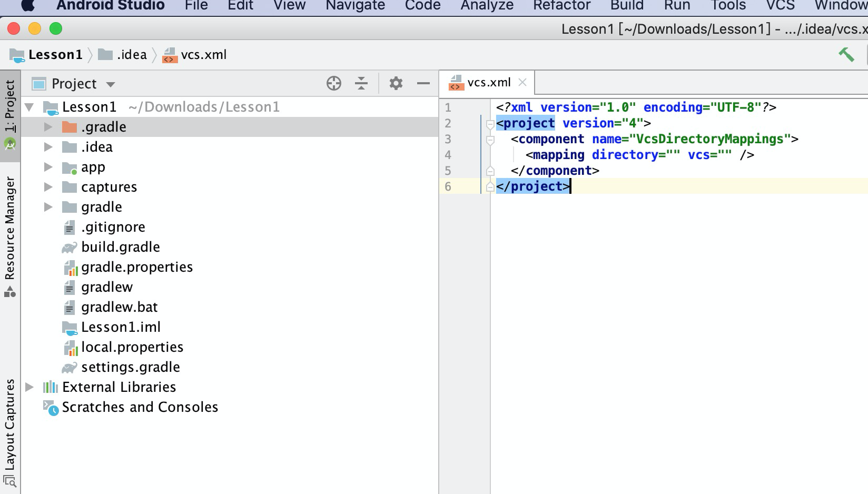Select settings.gradle in the Project tree
Viewport: 868px width, 494px height.
pos(130,367)
